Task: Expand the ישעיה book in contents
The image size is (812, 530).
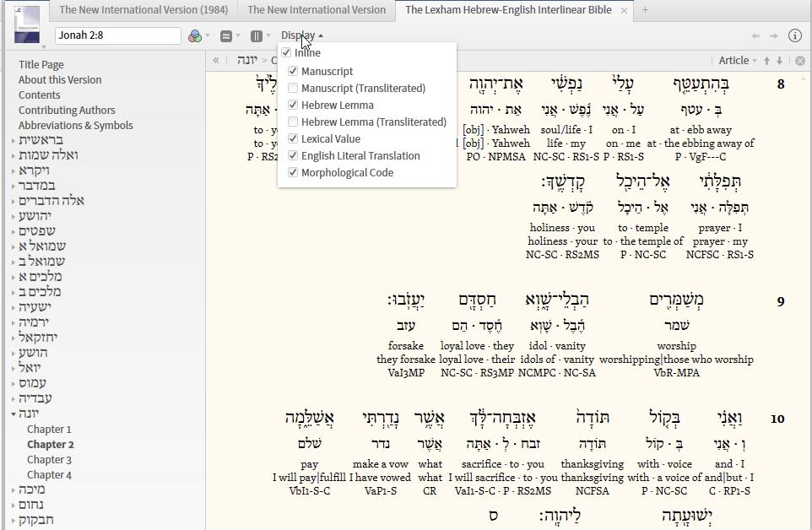Action: (14, 307)
